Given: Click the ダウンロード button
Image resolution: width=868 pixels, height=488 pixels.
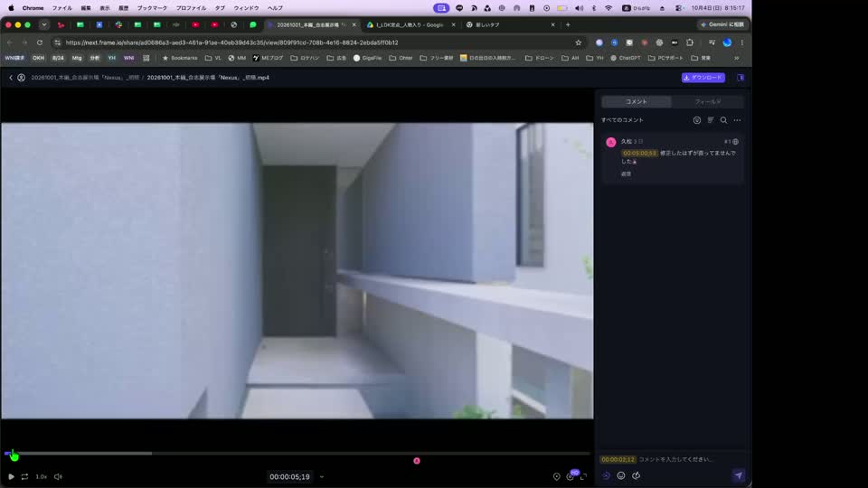Looking at the screenshot, I should click(703, 78).
